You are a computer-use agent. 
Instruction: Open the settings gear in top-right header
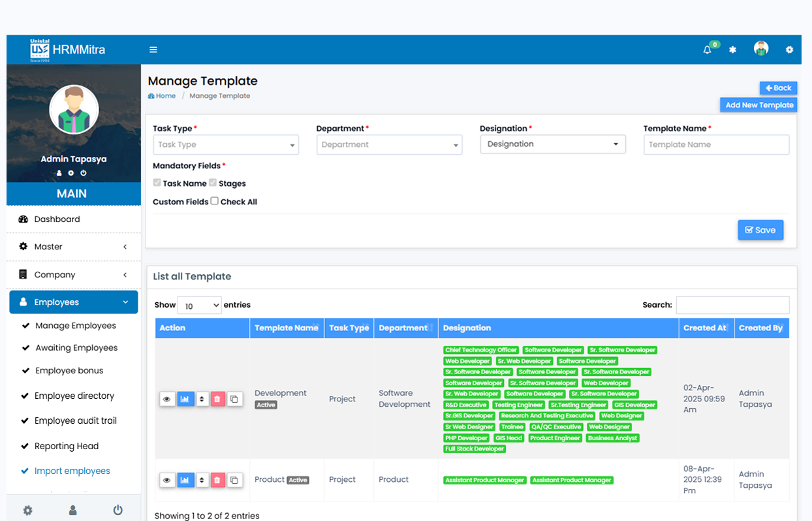[789, 50]
